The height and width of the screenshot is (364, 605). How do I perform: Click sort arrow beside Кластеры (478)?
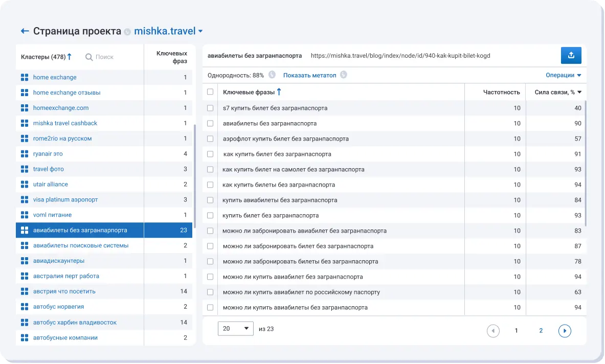click(70, 57)
